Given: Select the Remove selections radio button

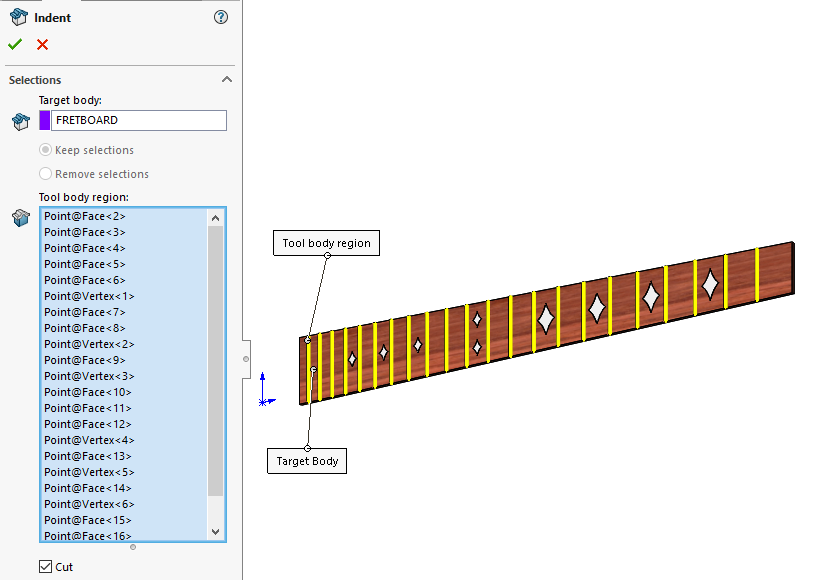Looking at the screenshot, I should (x=44, y=173).
